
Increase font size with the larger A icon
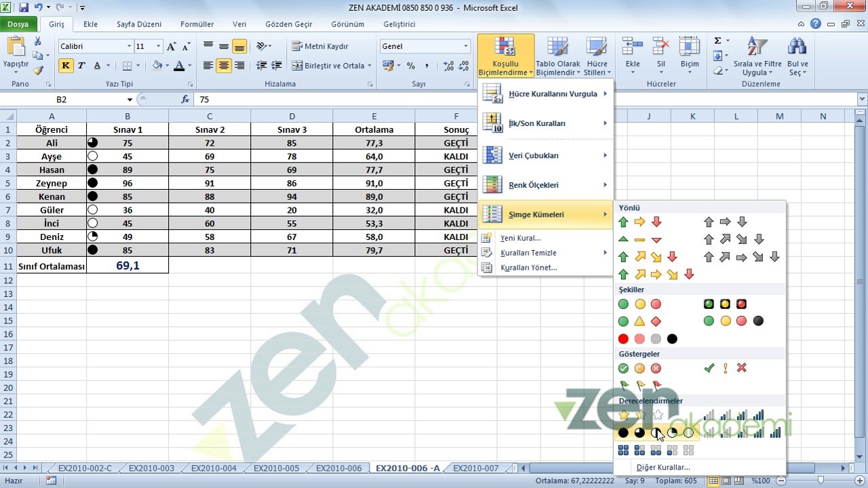172,46
